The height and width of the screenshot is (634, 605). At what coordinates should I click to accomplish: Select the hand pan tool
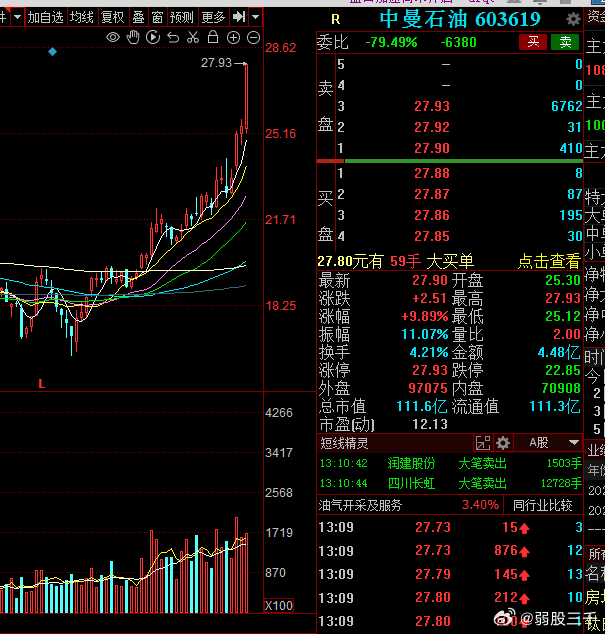133,38
